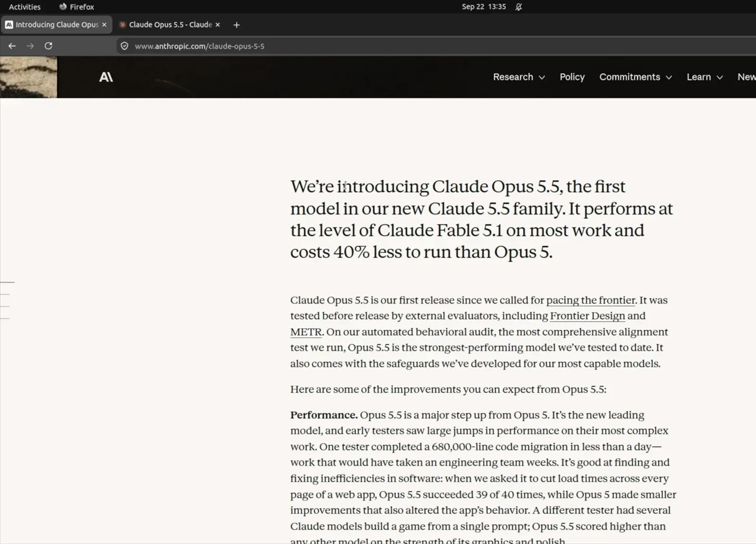Open the site security shield icon
Image resolution: width=756 pixels, height=544 pixels.
(x=124, y=46)
